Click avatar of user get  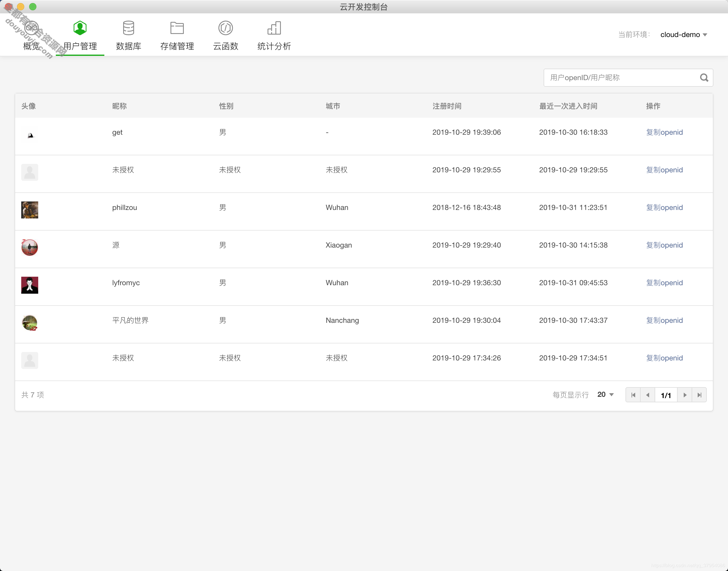point(30,135)
